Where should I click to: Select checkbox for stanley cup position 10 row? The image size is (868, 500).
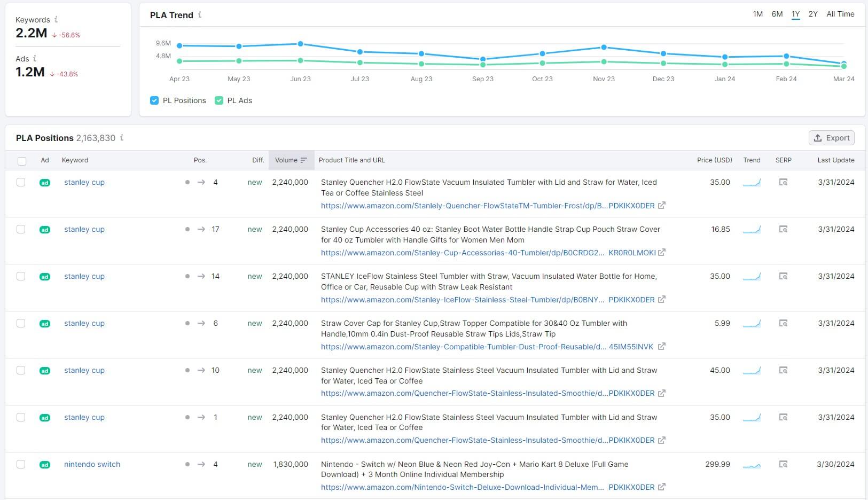click(x=21, y=370)
